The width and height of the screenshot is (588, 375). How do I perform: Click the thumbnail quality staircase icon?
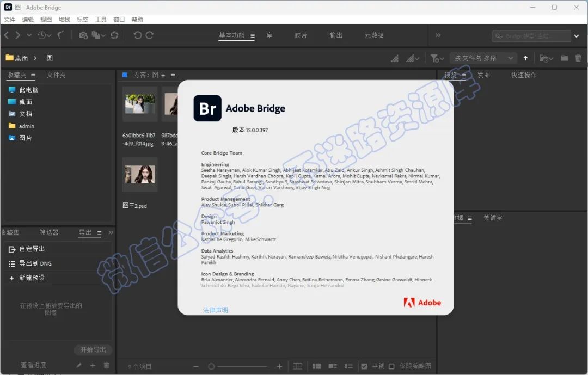[x=395, y=58]
